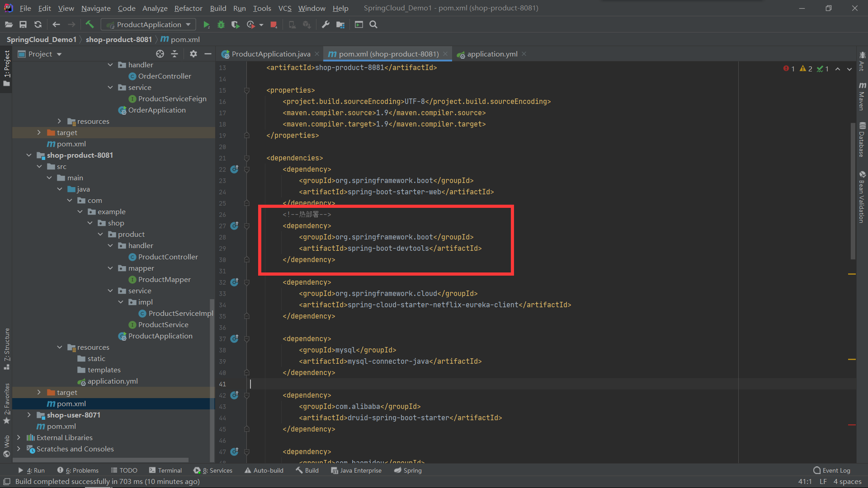Viewport: 868px width, 488px height.
Task: Switch to the application.yml tab
Action: 492,54
